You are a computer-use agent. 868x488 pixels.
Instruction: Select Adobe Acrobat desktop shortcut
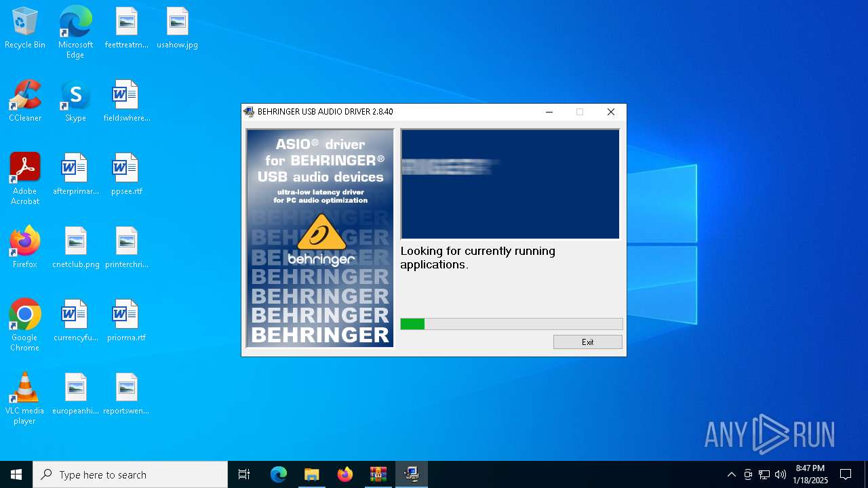[25, 179]
